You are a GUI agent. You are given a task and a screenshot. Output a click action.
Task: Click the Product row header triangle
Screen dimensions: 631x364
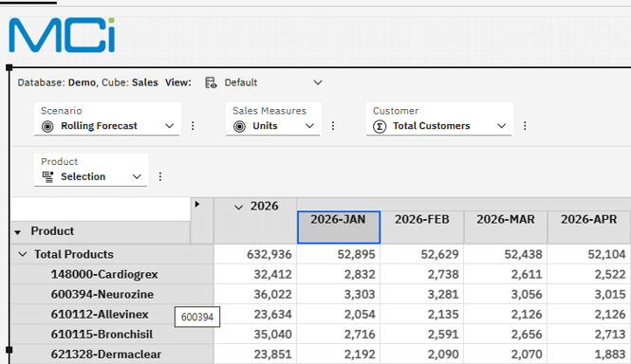click(18, 232)
